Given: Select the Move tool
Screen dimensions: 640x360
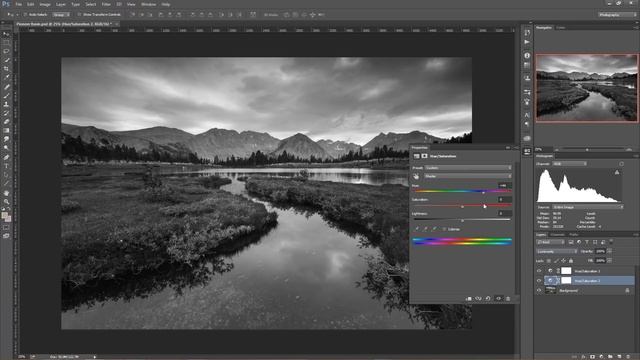Looking at the screenshot, I should pyautogui.click(x=6, y=34).
